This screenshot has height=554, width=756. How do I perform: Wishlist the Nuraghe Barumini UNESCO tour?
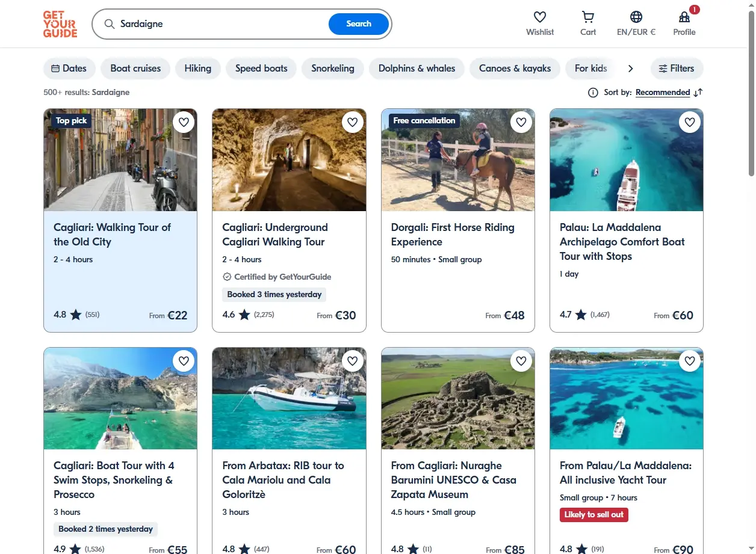(x=521, y=361)
